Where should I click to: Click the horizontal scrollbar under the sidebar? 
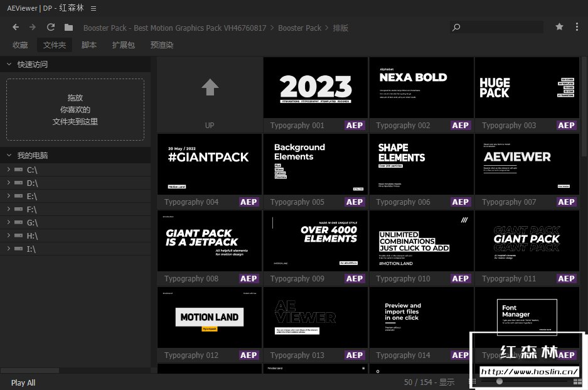[29, 371]
